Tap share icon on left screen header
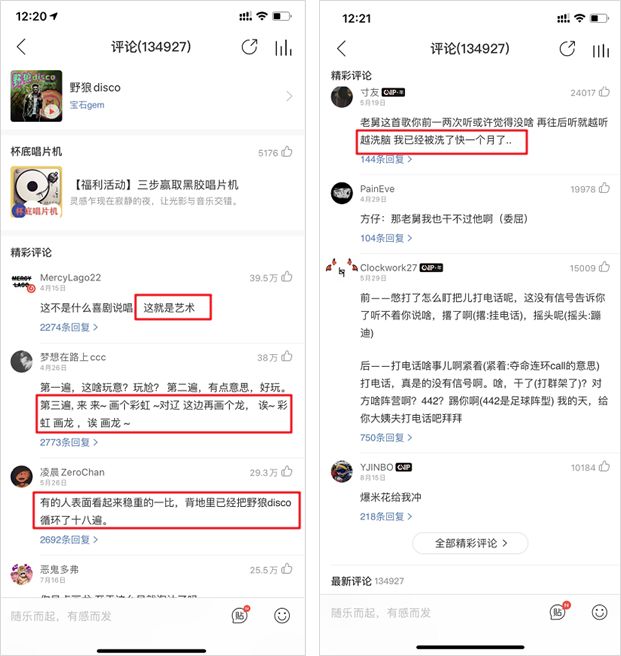The height and width of the screenshot is (656, 621). click(249, 47)
